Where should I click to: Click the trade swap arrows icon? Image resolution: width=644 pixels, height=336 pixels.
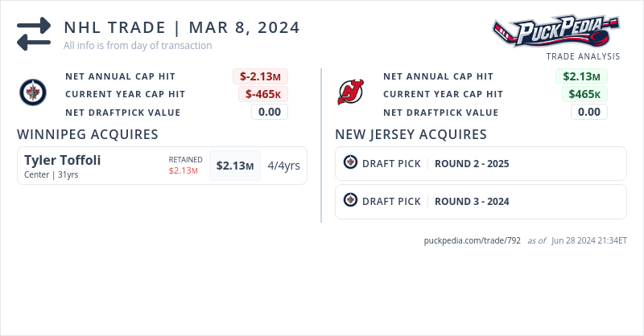click(x=34, y=33)
